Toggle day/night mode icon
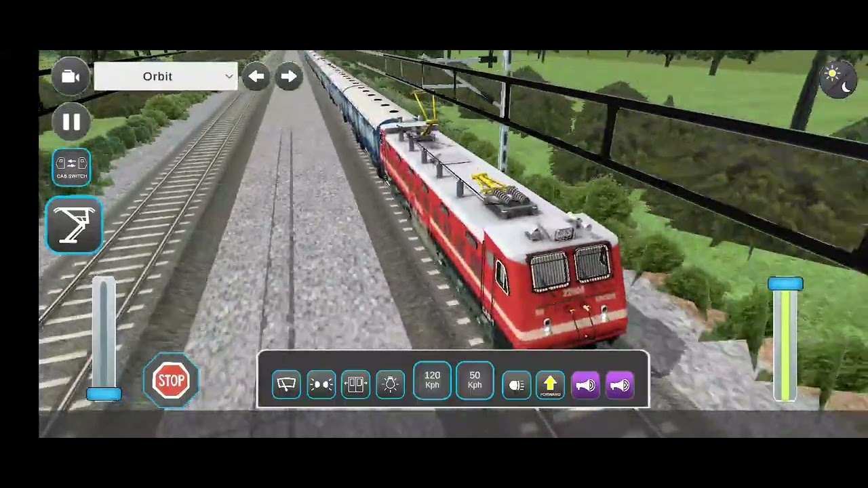 point(838,80)
